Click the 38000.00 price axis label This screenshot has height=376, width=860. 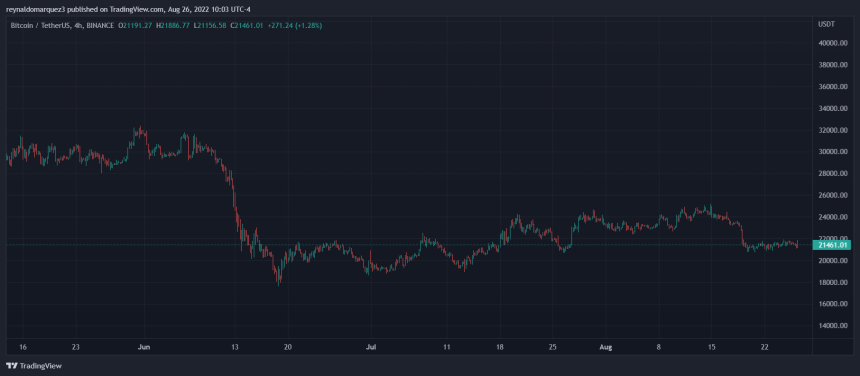833,65
